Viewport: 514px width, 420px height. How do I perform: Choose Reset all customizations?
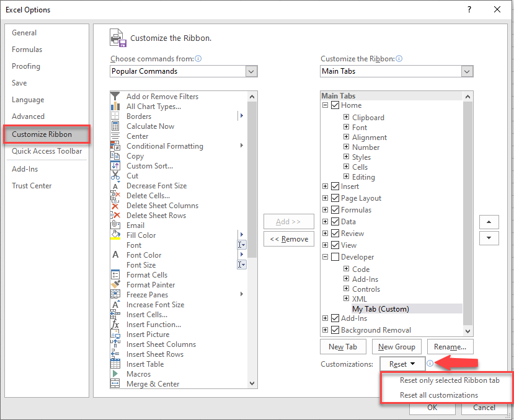point(439,395)
